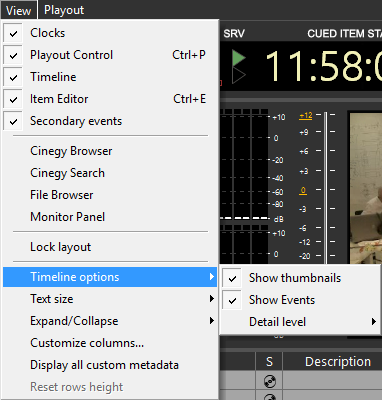Open the File Browser panel
The image size is (382, 400).
coord(110,195)
